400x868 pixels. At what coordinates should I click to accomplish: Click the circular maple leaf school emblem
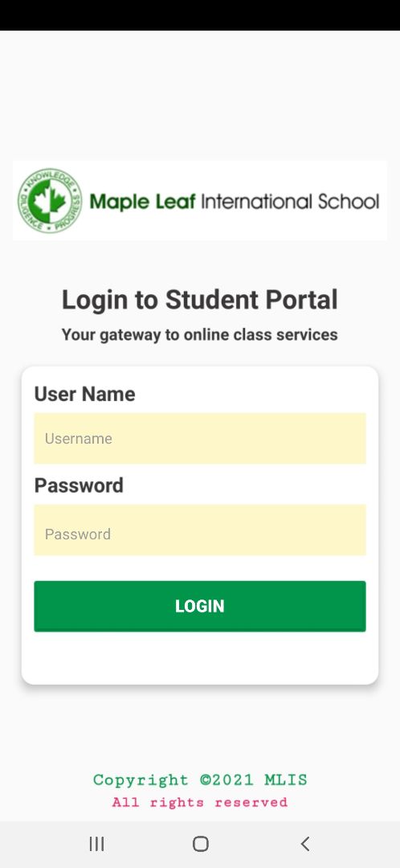pos(50,200)
